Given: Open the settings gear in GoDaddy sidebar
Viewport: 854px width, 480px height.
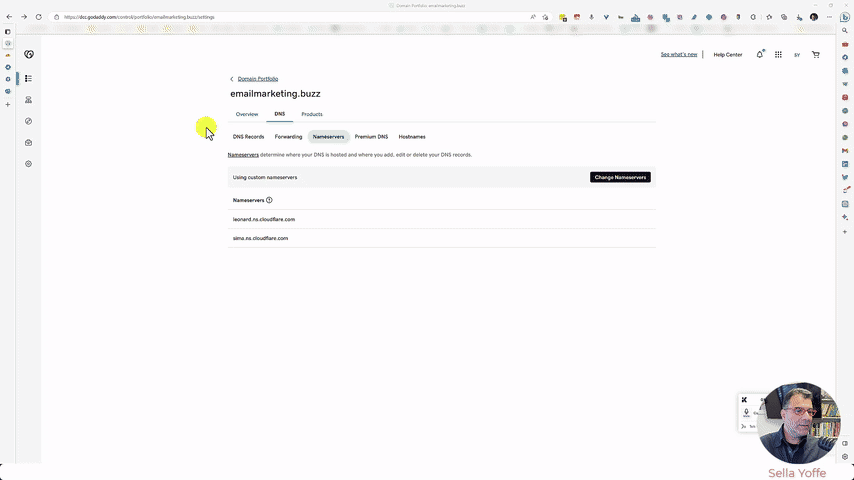Looking at the screenshot, I should click(x=28, y=164).
